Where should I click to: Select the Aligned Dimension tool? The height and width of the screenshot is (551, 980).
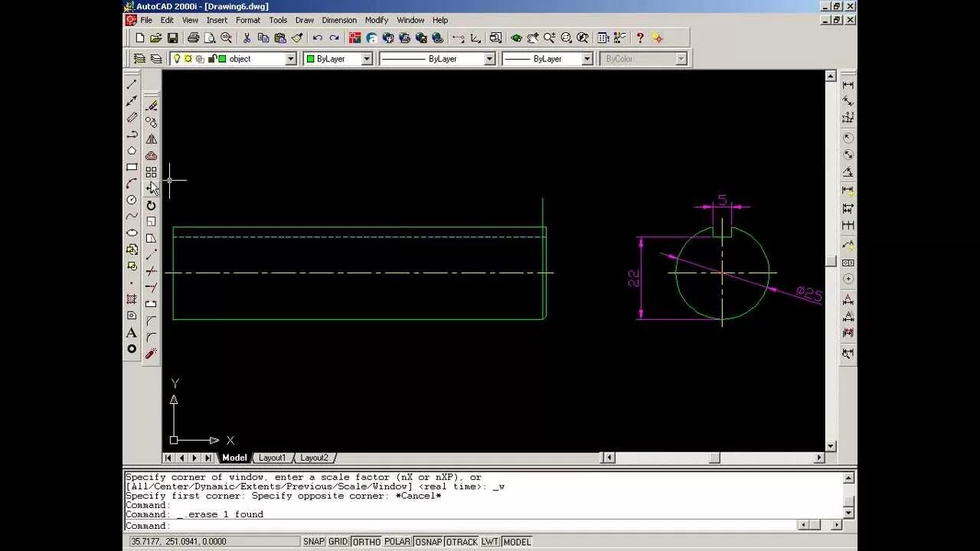point(848,101)
